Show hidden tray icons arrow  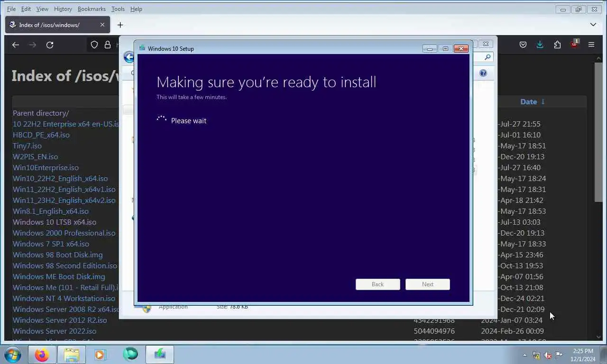click(524, 355)
